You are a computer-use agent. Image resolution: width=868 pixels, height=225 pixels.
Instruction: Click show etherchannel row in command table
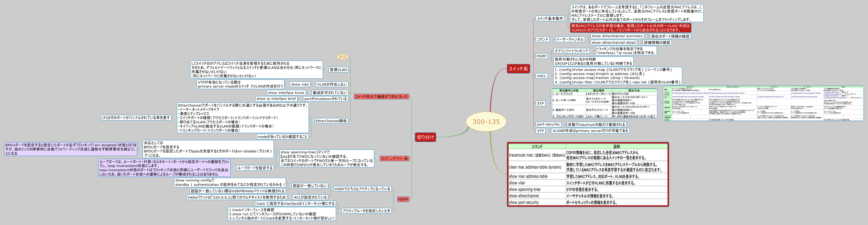(x=588, y=196)
